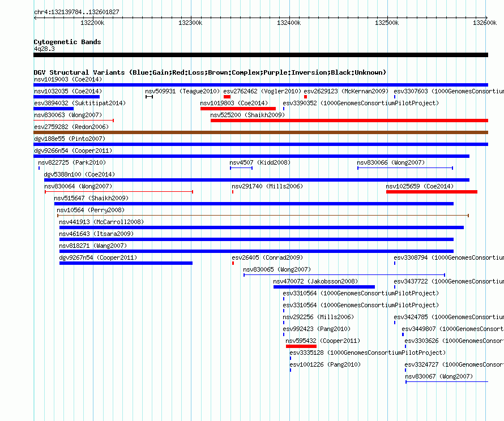This screenshot has width=504, height=421.
Task: Select nsv830067 (Wong2007) label
Action: (x=439, y=376)
